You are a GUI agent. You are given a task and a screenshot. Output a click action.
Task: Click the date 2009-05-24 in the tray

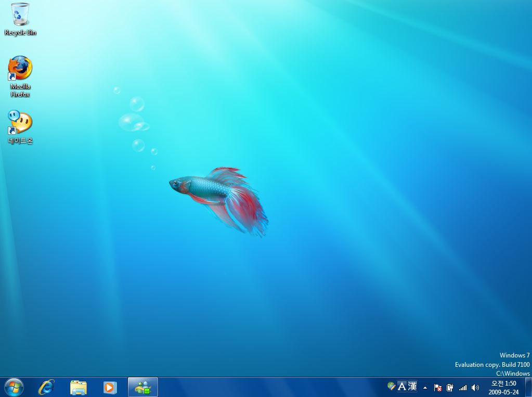(x=503, y=392)
